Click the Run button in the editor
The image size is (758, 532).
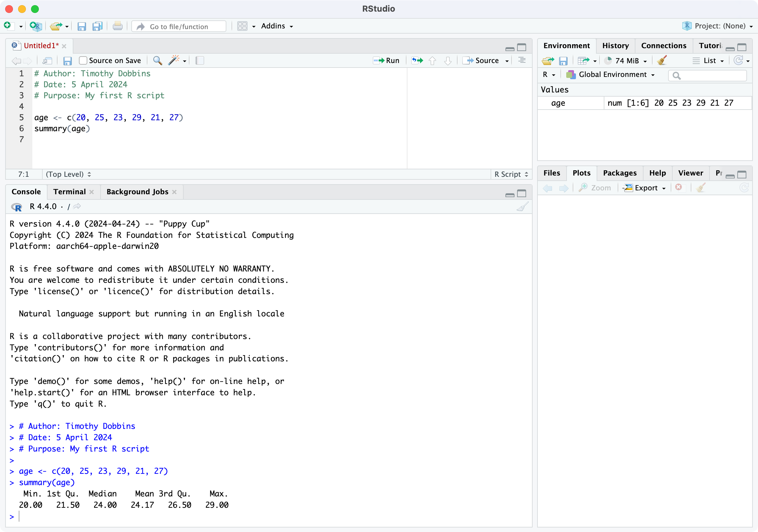point(386,60)
